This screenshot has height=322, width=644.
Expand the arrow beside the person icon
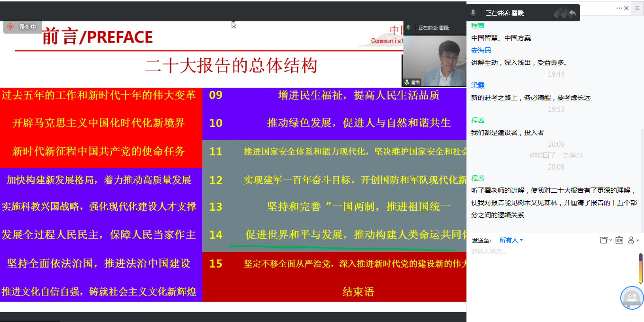click(638, 241)
